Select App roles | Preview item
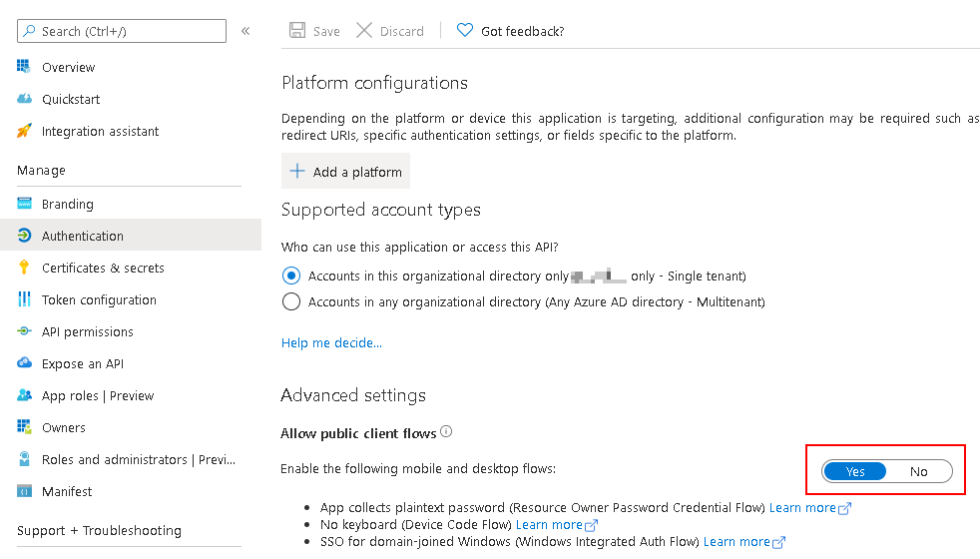Image resolution: width=980 pixels, height=559 pixels. [x=98, y=396]
